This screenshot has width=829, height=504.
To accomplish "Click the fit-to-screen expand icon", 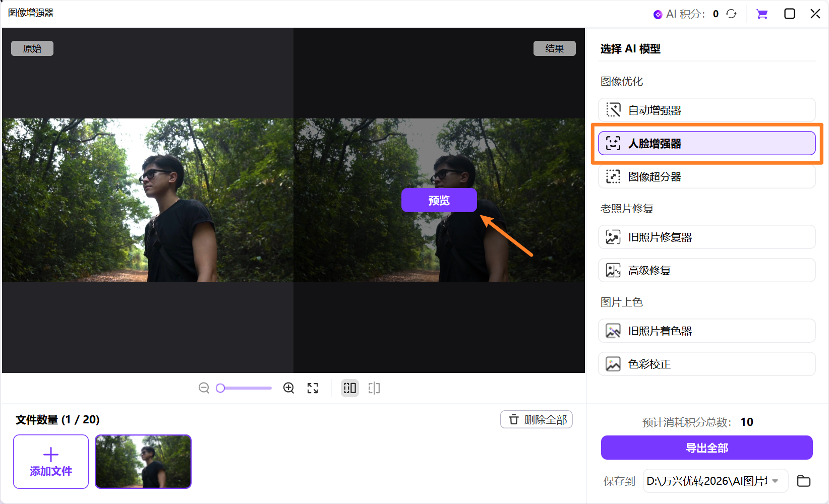I will click(313, 388).
